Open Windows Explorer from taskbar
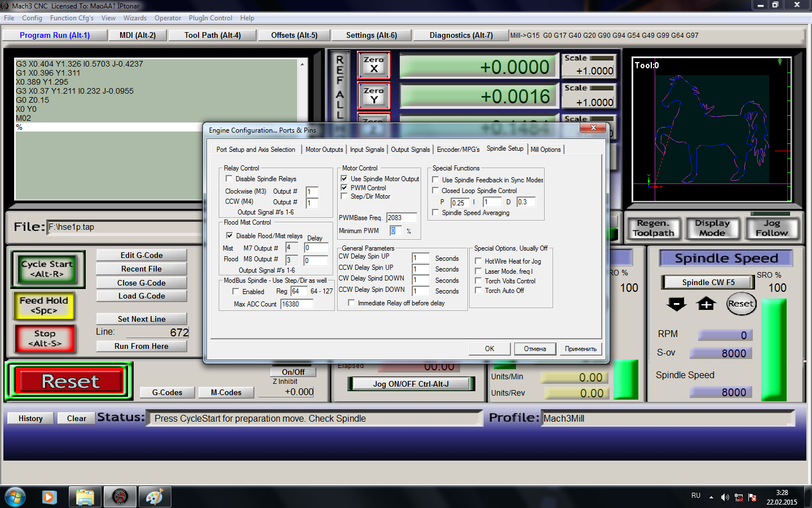The width and height of the screenshot is (812, 508). pos(85,497)
